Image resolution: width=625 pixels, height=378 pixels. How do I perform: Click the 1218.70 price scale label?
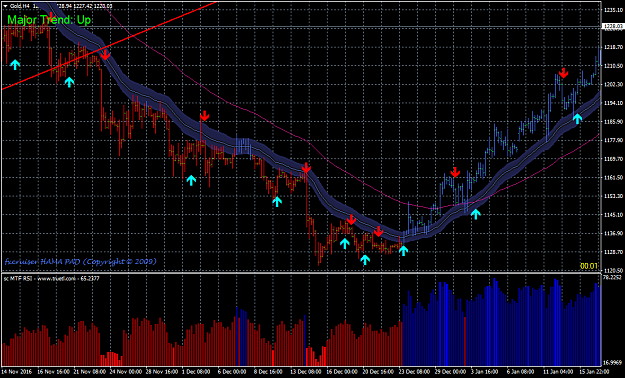point(613,47)
